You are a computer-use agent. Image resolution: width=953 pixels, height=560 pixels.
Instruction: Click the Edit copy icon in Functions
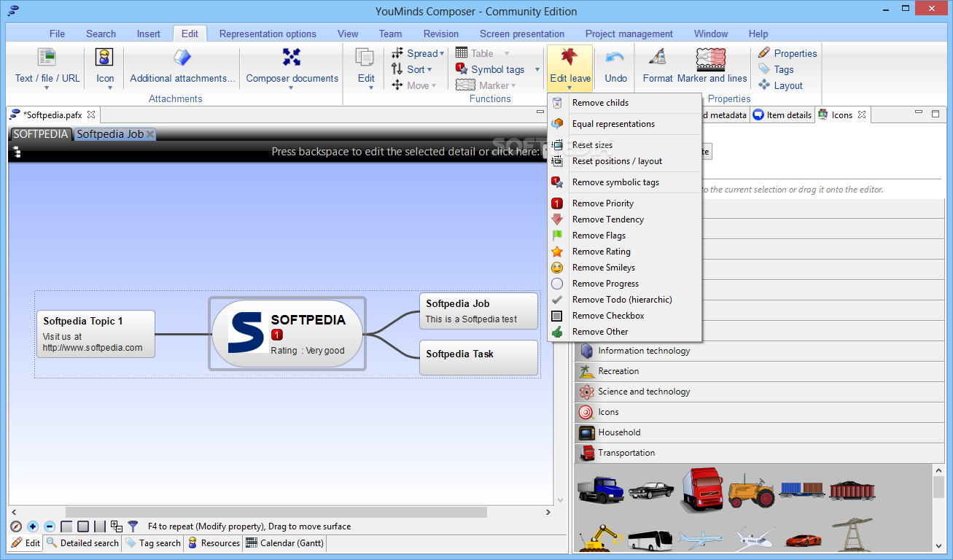365,58
